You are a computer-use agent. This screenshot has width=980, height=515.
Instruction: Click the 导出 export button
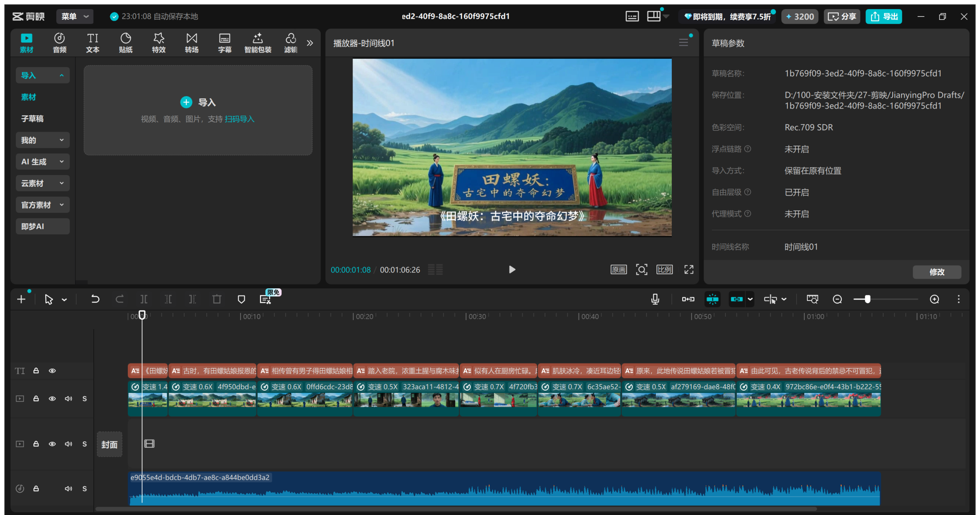tap(884, 16)
